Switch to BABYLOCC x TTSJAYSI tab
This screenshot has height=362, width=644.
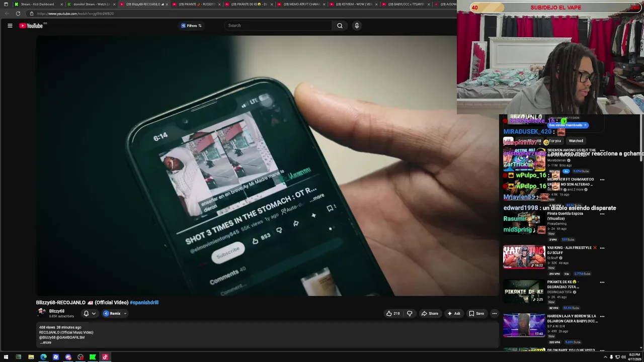click(407, 4)
